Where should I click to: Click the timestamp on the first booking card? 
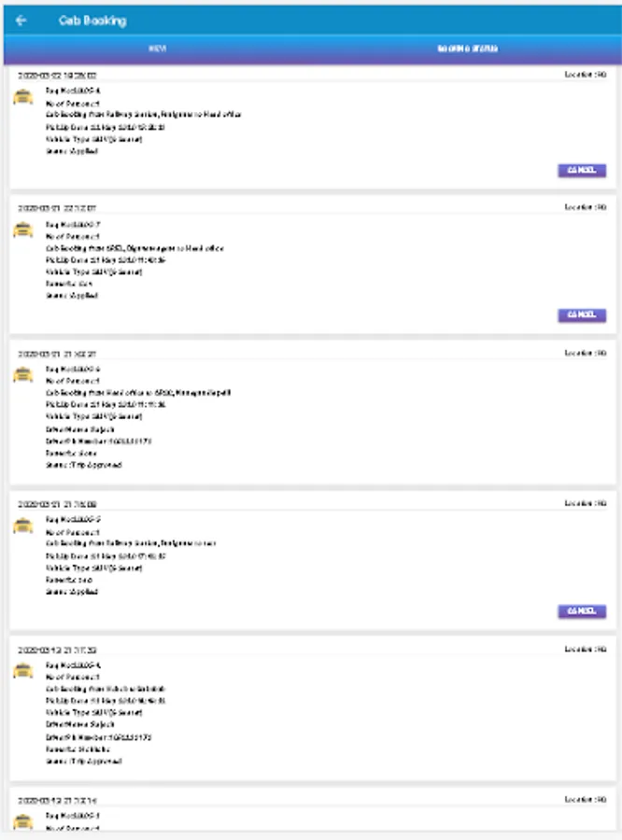[x=57, y=75]
